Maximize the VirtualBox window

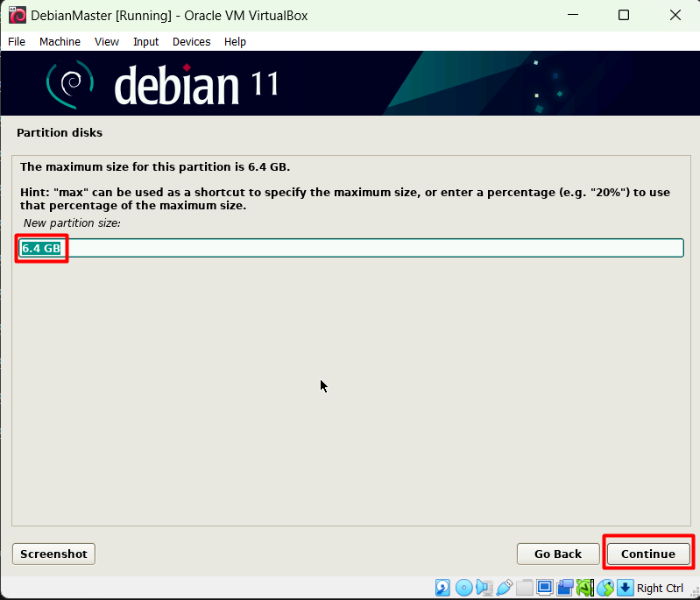[x=624, y=15]
